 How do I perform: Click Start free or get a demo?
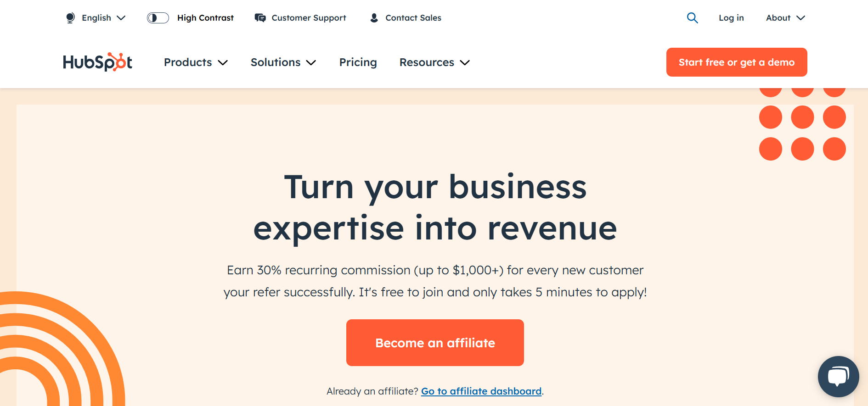click(736, 62)
